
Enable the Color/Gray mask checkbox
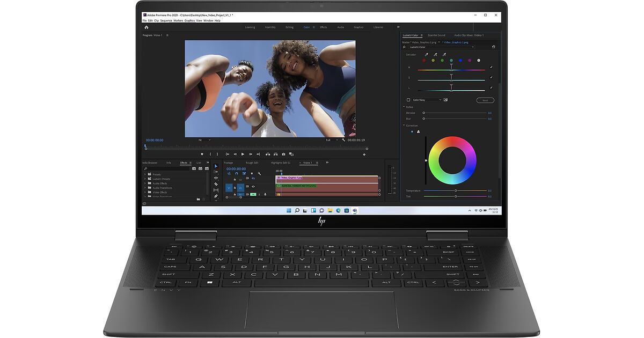click(408, 100)
